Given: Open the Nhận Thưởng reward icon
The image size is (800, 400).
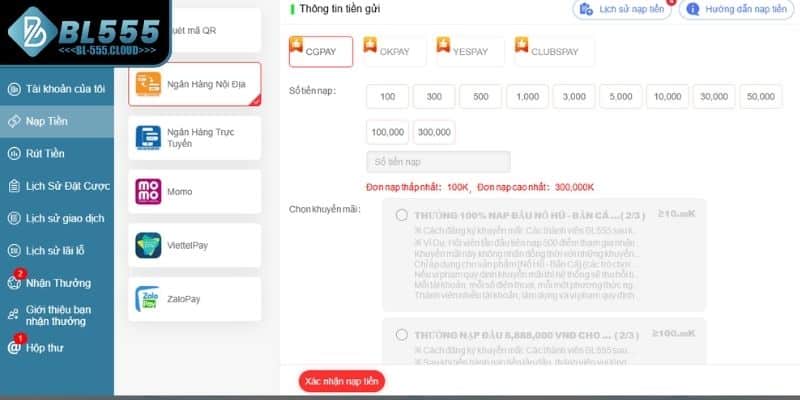Looking at the screenshot, I should point(14,283).
